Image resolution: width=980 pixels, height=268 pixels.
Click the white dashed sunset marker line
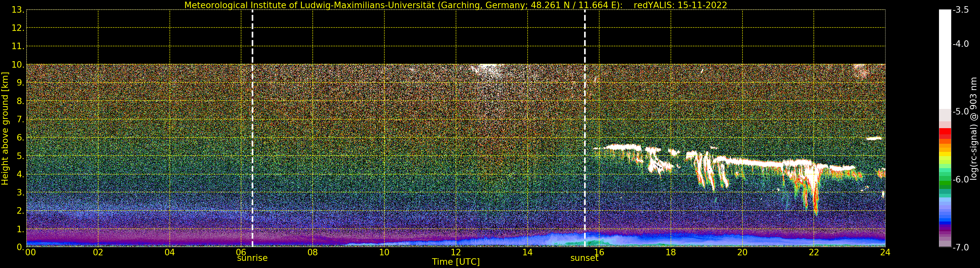click(585, 128)
